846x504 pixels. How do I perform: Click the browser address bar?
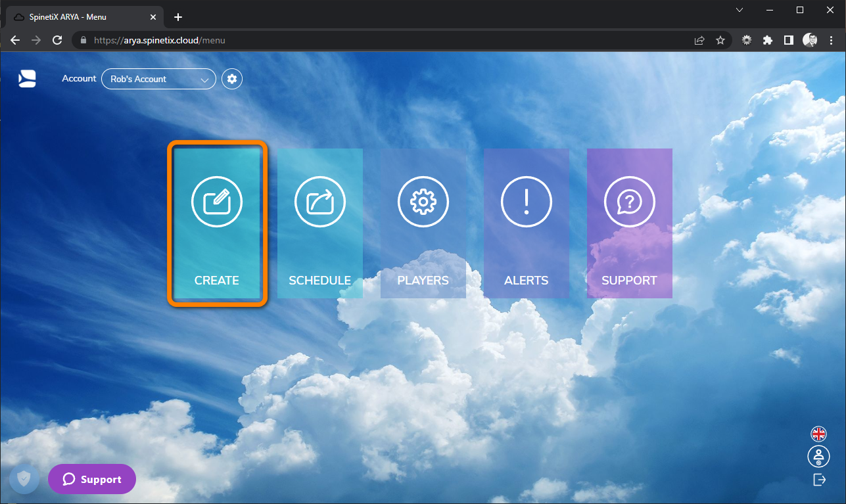click(x=263, y=40)
